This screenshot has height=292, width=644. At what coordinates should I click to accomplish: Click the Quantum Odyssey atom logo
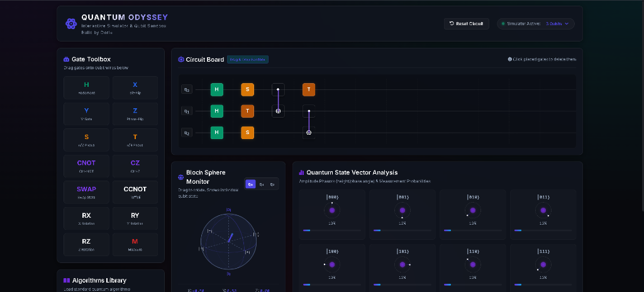coord(71,23)
